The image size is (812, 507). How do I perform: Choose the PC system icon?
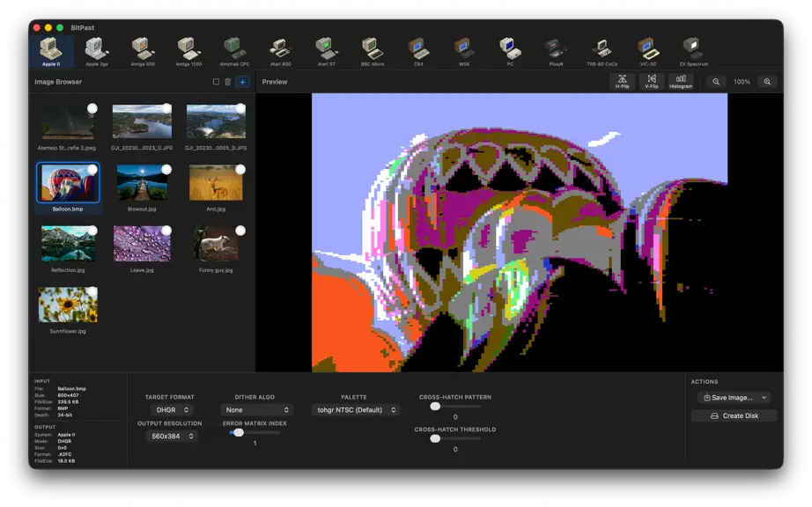[x=510, y=52]
